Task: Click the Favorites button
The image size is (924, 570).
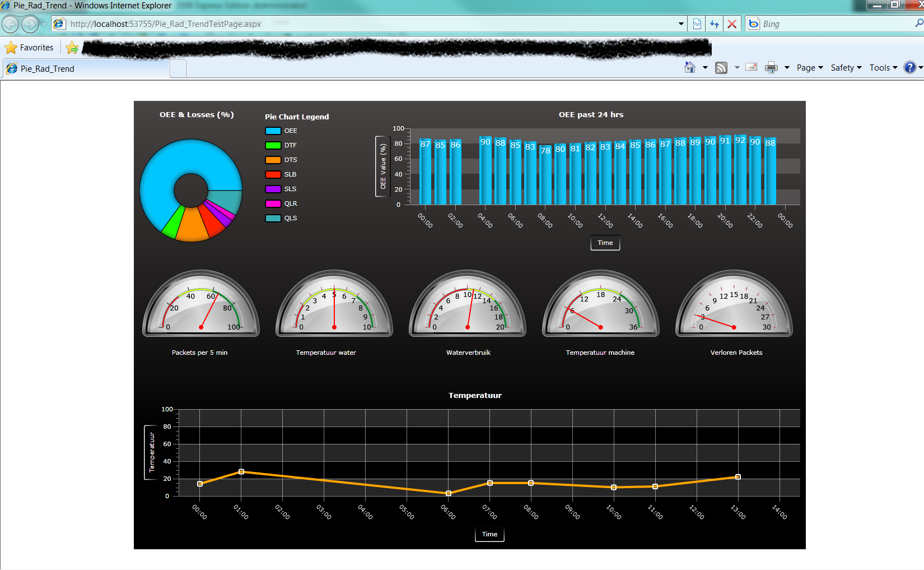Action: [29, 48]
